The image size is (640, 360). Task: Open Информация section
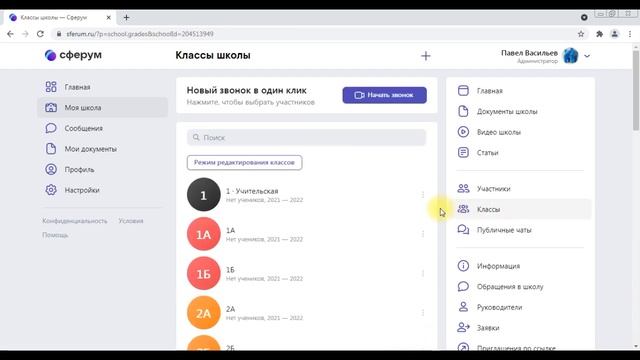pos(489,266)
